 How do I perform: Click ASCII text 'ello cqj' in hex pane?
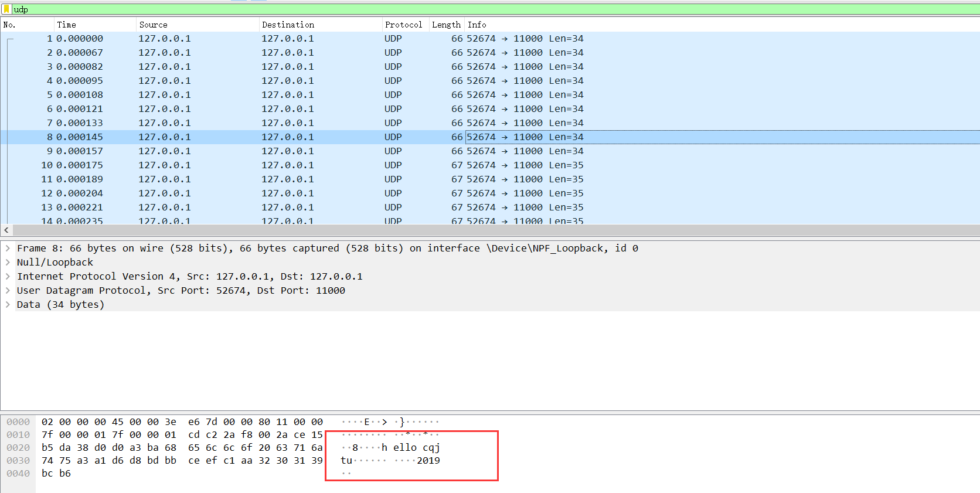pos(417,448)
